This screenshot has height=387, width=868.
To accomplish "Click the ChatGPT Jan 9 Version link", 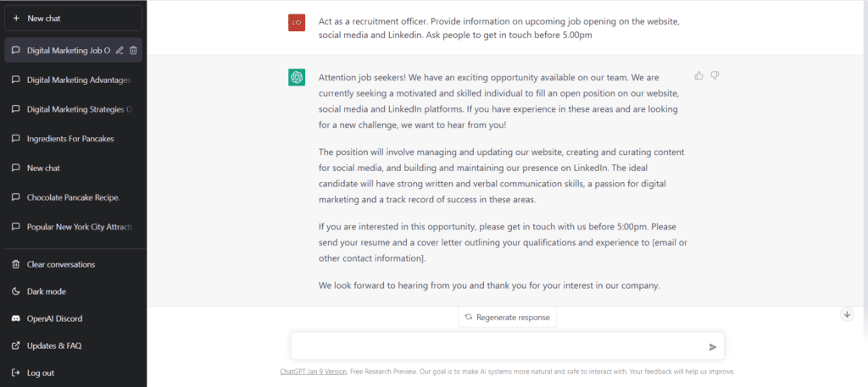I will click(x=314, y=372).
